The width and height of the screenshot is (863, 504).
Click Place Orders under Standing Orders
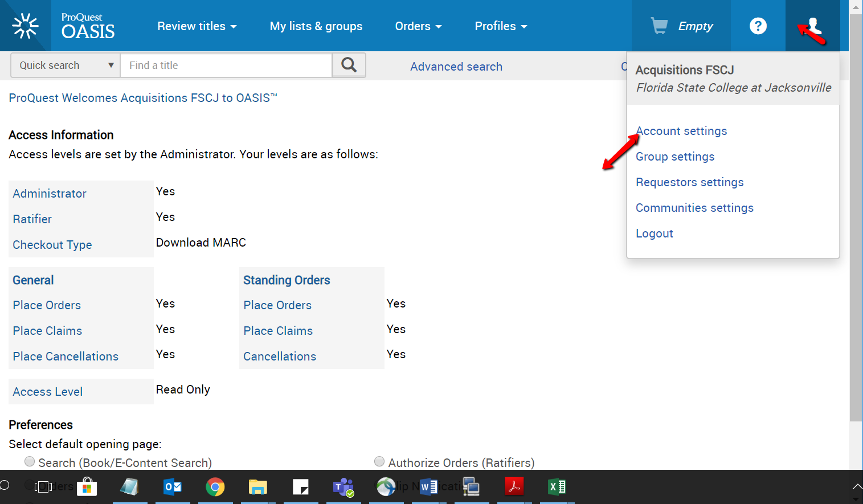277,305
